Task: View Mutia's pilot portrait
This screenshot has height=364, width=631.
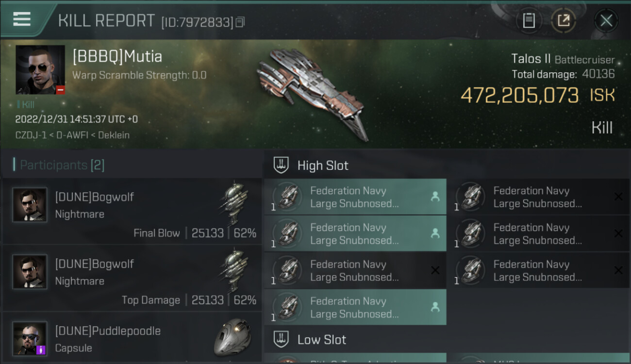Action: [x=40, y=70]
